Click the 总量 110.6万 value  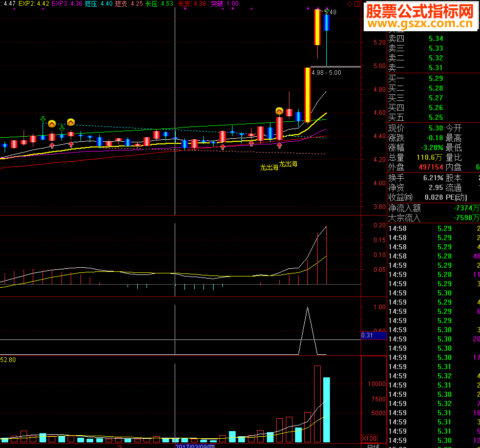429,158
